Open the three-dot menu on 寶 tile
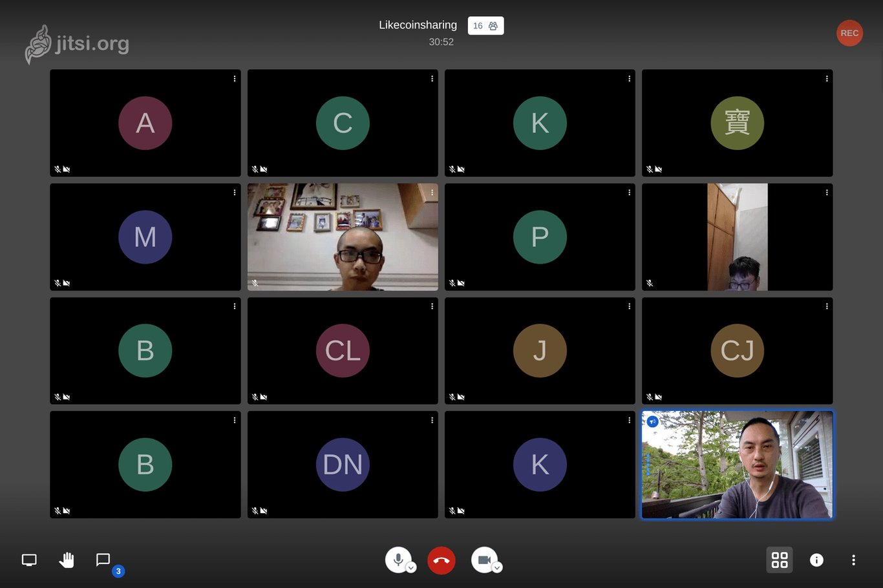 [827, 79]
